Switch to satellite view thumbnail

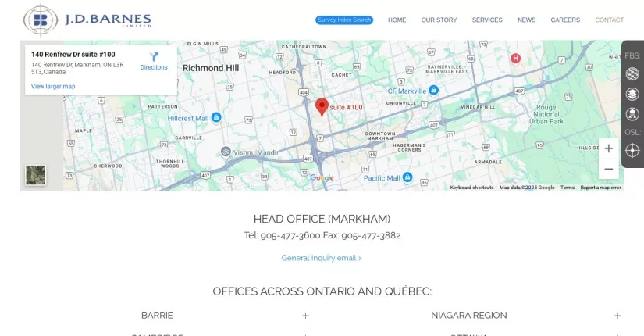(36, 175)
